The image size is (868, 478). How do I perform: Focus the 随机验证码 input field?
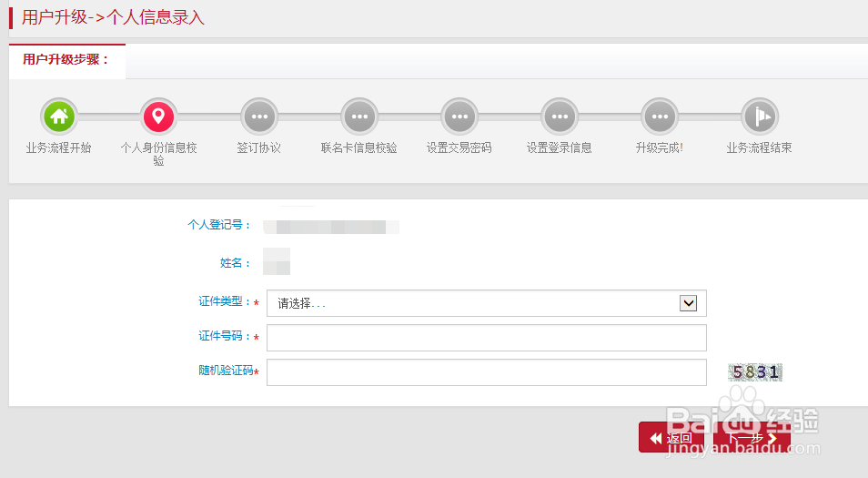click(x=487, y=372)
